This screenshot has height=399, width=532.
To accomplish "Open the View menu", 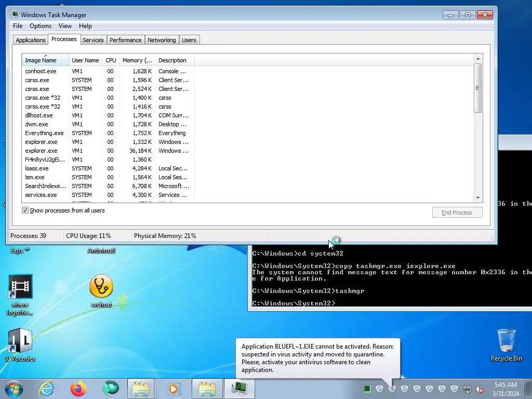I will (65, 26).
